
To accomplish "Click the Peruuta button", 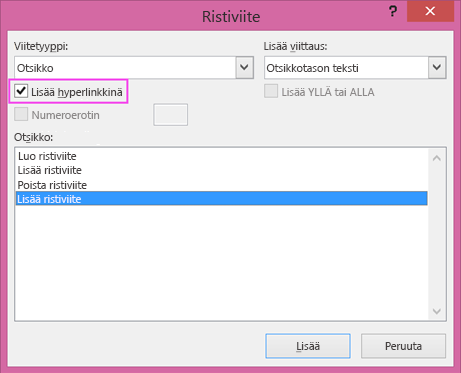I will [403, 346].
